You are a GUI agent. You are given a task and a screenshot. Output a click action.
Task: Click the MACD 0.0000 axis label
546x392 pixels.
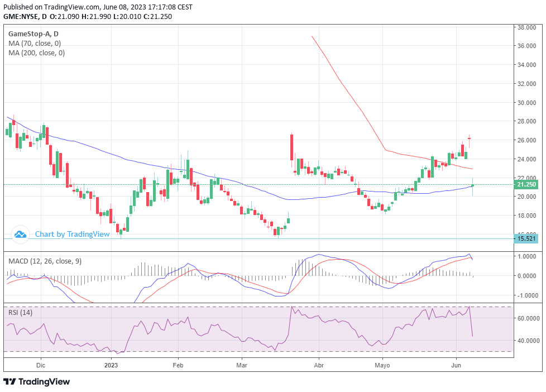(528, 276)
